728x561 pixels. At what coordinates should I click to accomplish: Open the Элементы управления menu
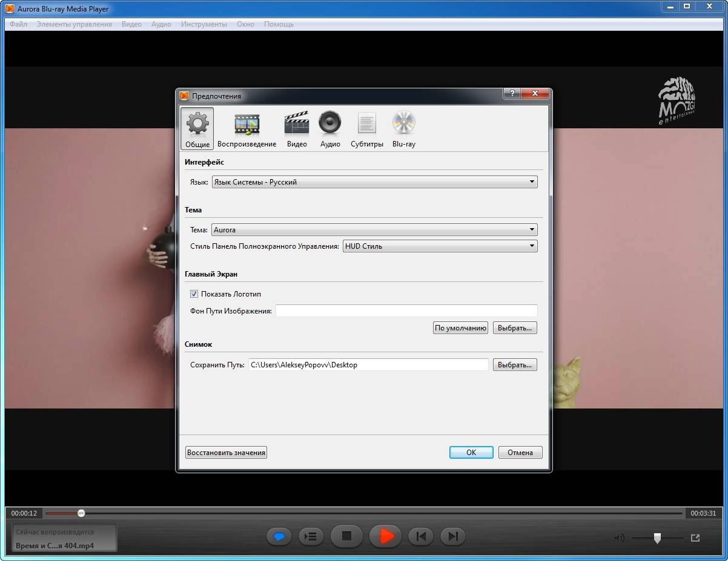pyautogui.click(x=74, y=24)
